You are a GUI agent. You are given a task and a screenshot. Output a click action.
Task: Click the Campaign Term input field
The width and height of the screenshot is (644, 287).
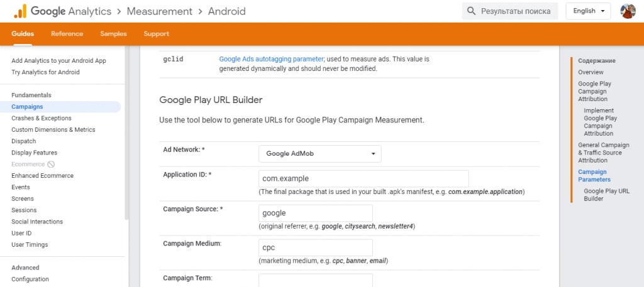(316, 281)
